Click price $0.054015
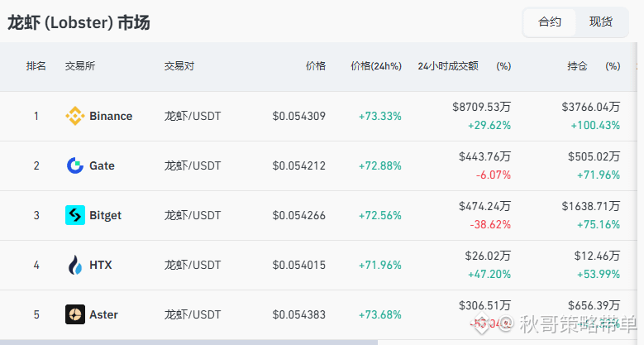Image resolution: width=644 pixels, height=345 pixels. pyautogui.click(x=299, y=266)
